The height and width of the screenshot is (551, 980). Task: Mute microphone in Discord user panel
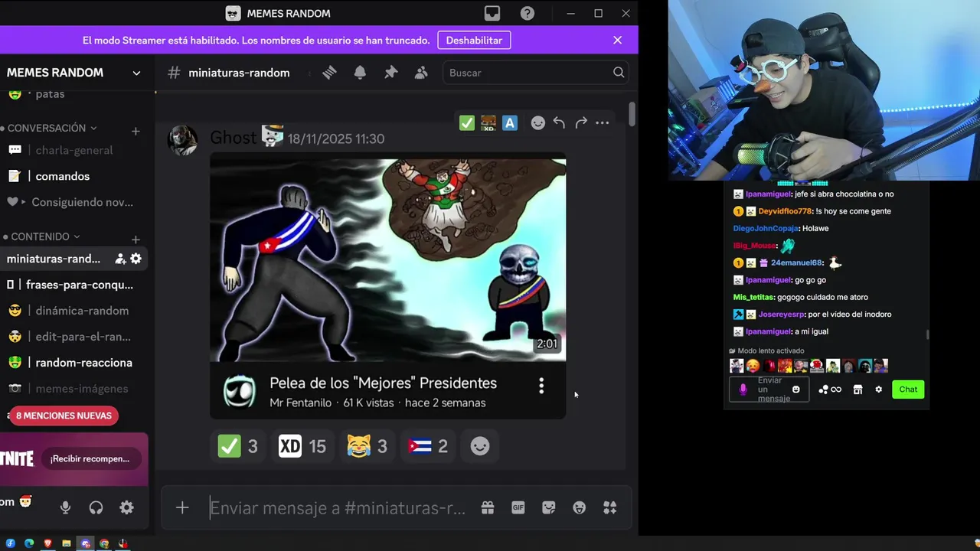[x=65, y=507]
